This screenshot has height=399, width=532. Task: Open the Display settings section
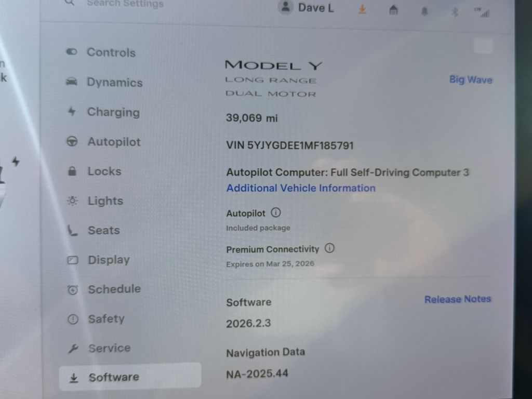[x=109, y=260]
